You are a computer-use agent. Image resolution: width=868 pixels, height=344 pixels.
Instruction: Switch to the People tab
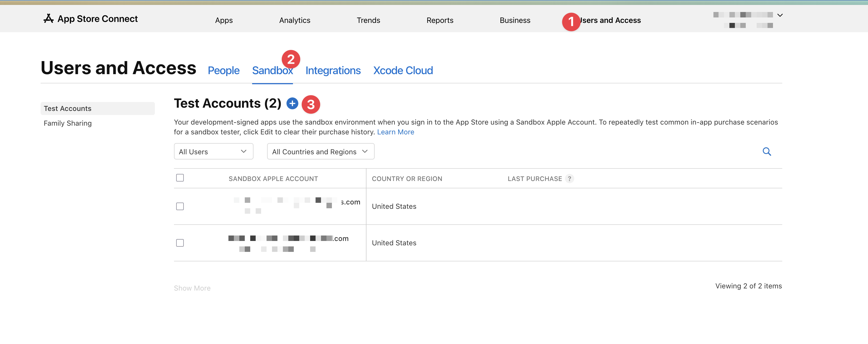224,71
